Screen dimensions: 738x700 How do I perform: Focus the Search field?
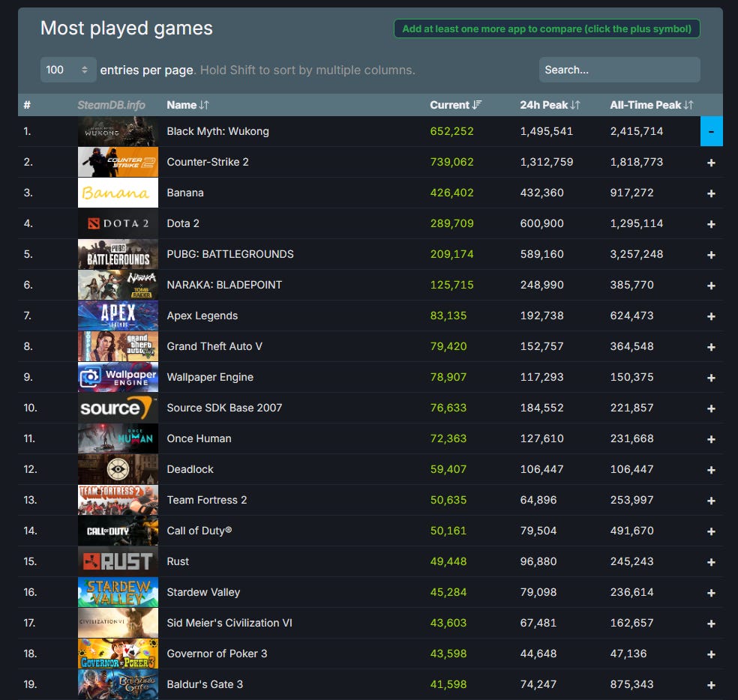[619, 70]
